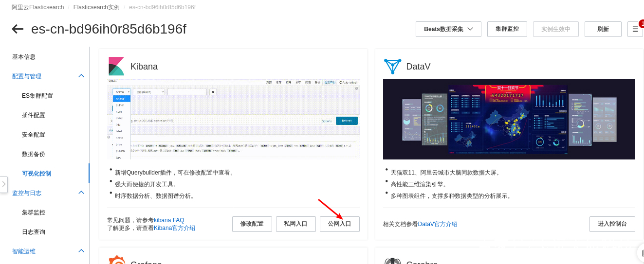644x264 pixels.
Task: Collapse the 配置与管理 section chevron
Action: pos(81,76)
